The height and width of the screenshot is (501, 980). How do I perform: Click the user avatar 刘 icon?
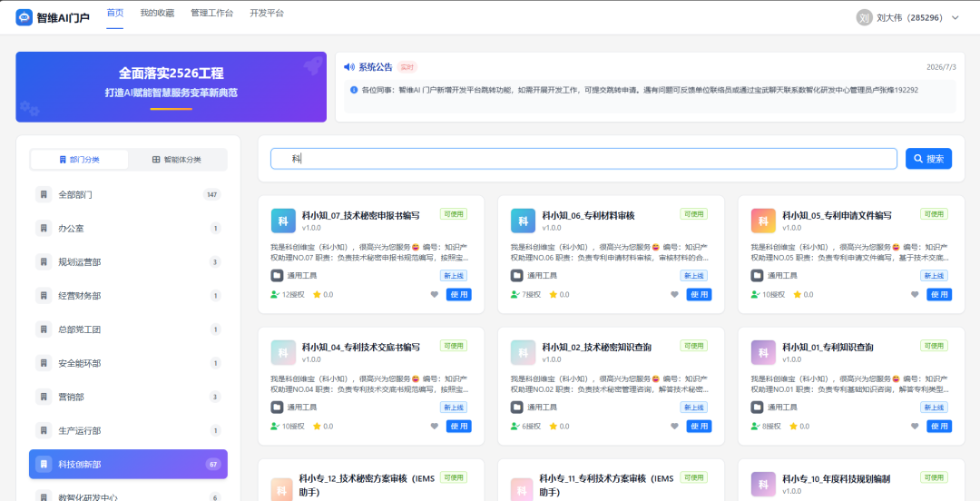click(864, 17)
